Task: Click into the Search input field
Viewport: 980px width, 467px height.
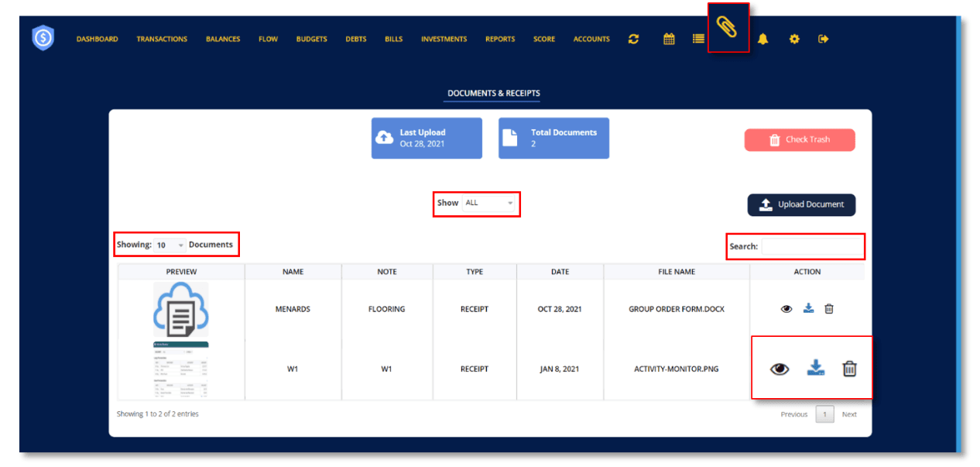Action: pyautogui.click(x=812, y=246)
